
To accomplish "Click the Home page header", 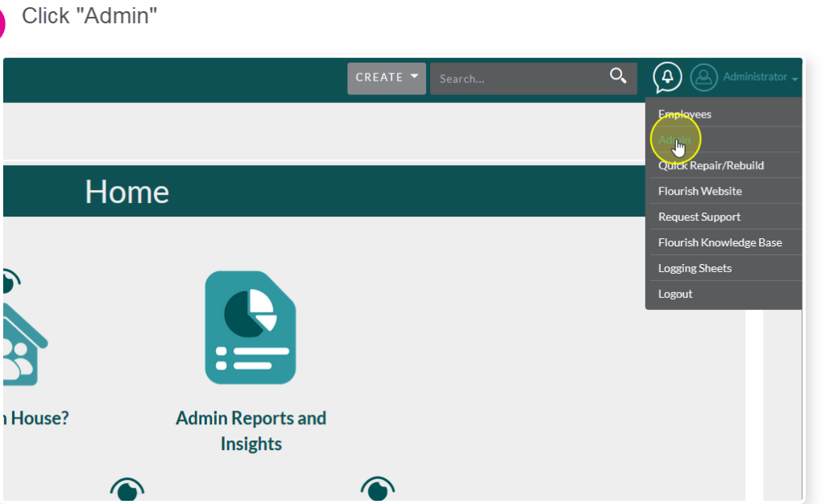I will coord(127,192).
